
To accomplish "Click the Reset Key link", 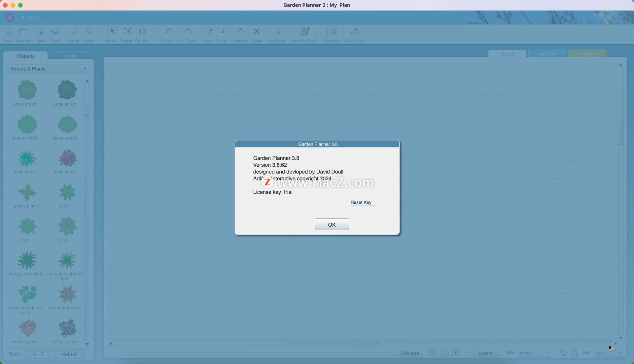I will 361,202.
